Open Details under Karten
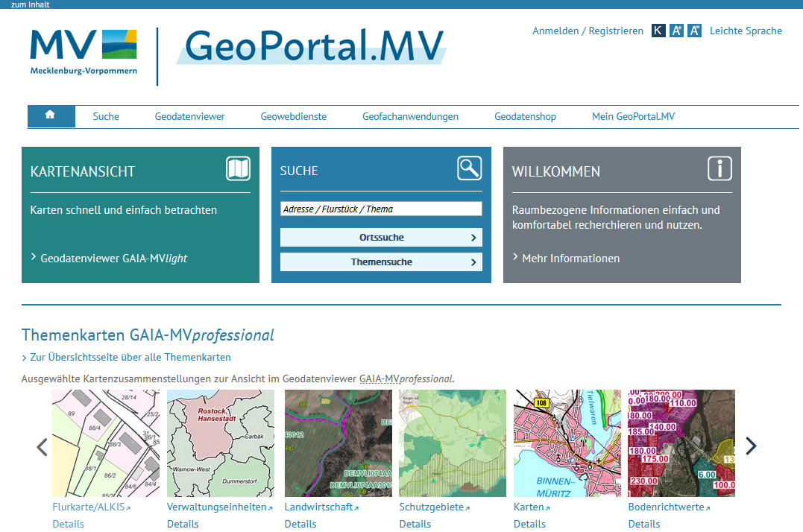Image resolution: width=803 pixels, height=532 pixels. 529,524
